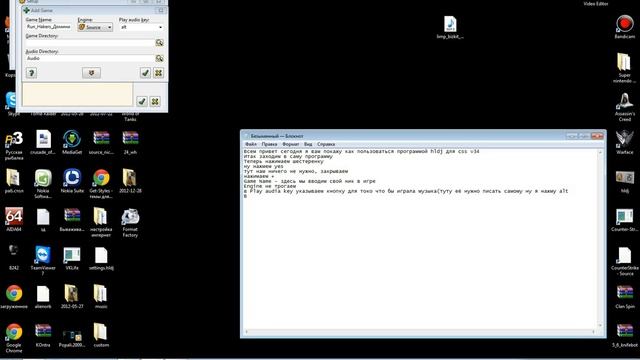Screen dimensions: 640x360
Task: Click the middle icon button in Add Game dialog
Action: (x=91, y=73)
